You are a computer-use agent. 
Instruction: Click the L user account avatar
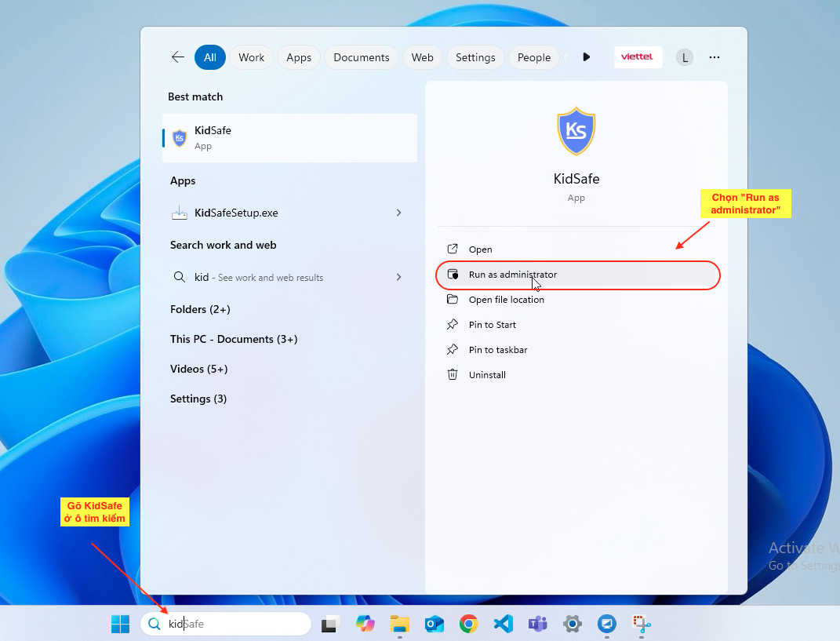point(685,57)
